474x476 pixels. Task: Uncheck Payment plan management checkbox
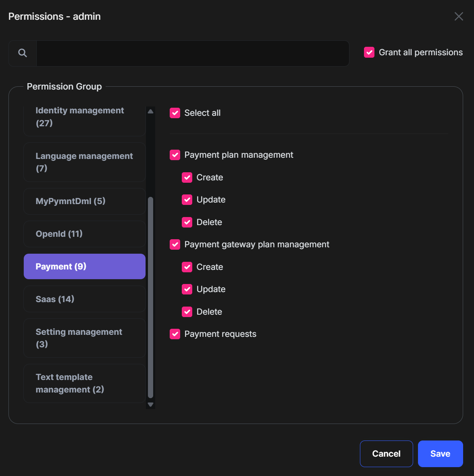click(x=175, y=155)
